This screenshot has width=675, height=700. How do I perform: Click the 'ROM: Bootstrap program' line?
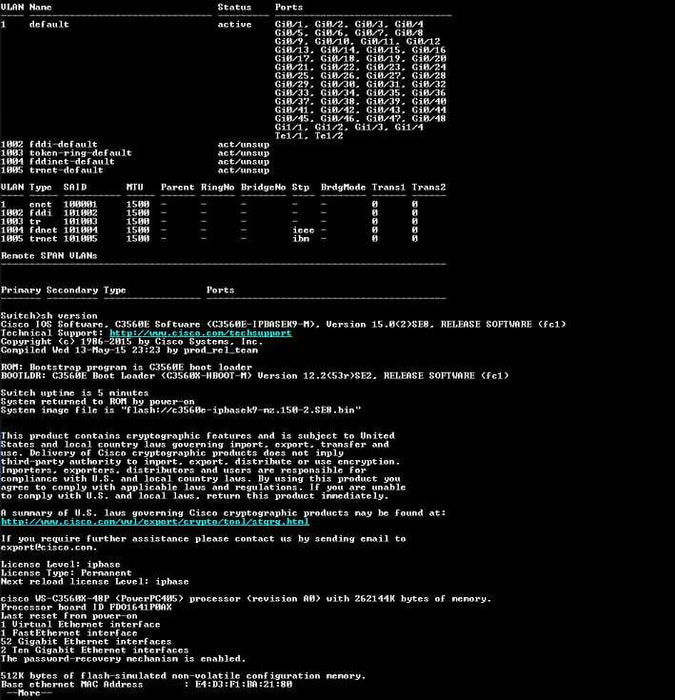click(126, 367)
